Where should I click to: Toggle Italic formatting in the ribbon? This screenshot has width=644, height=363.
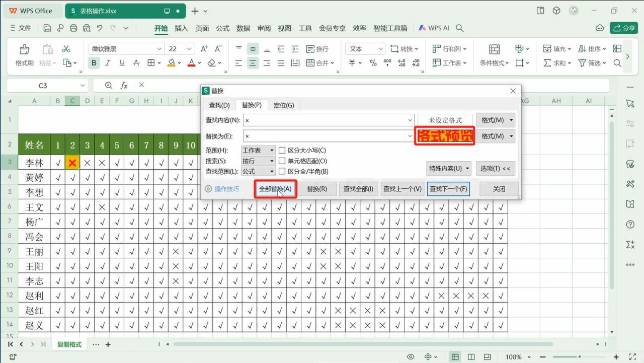point(108,63)
